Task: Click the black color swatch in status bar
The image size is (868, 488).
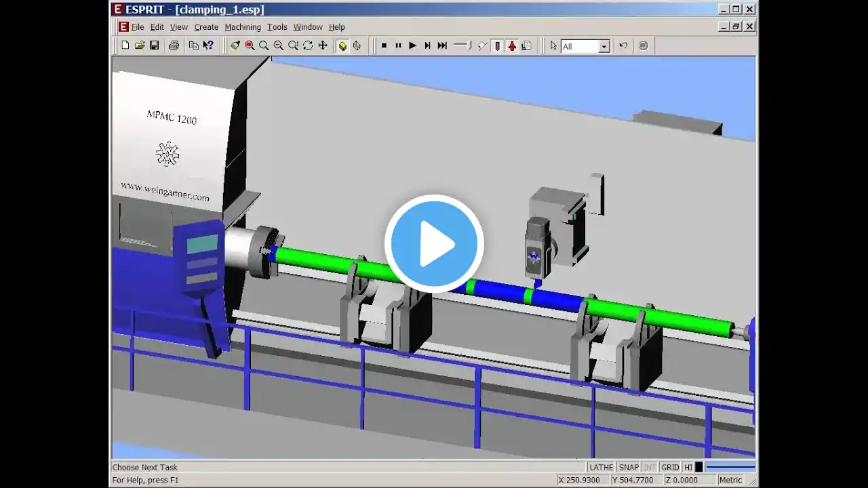Action: 699,467
